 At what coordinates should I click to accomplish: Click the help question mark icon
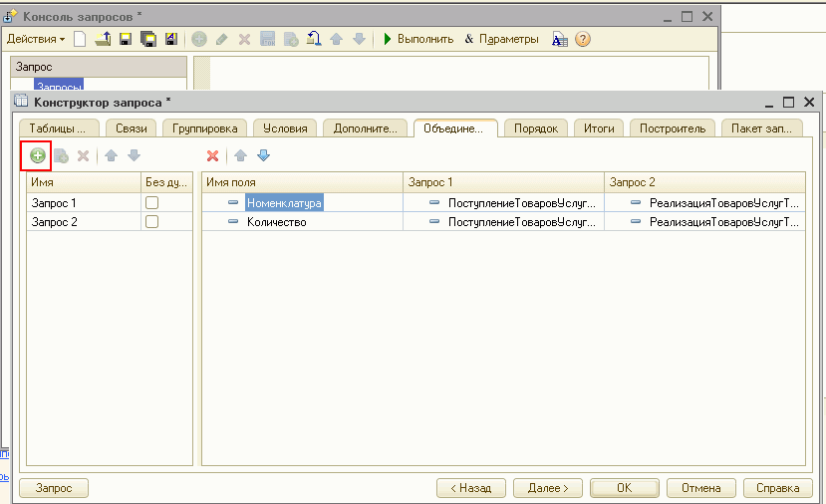tap(583, 39)
